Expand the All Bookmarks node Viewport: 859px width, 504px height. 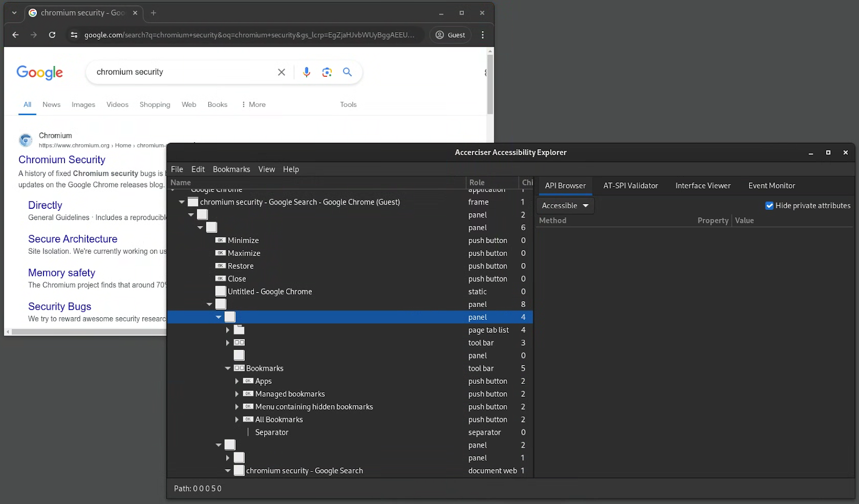click(237, 420)
